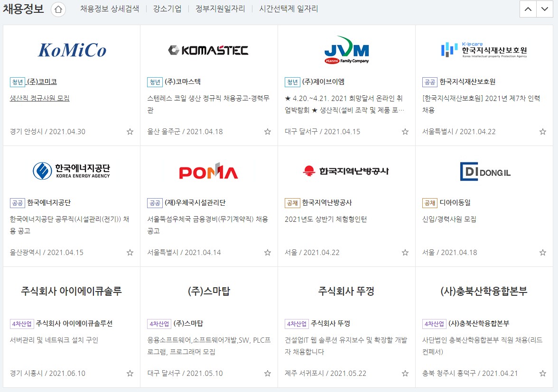The image size is (558, 392).
Task: Click 청년 tag on (주)코미크 card
Action: (x=18, y=82)
